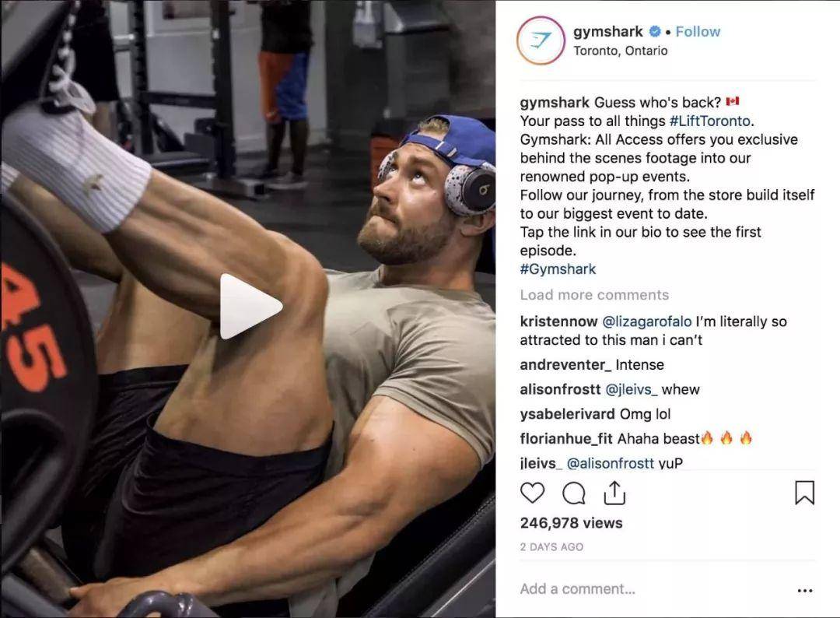Save post with the bookmark icon

click(x=804, y=493)
